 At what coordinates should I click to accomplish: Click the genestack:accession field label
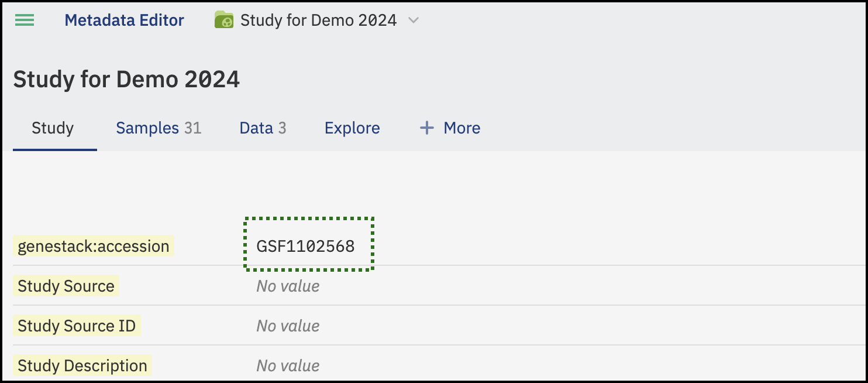[x=94, y=246]
